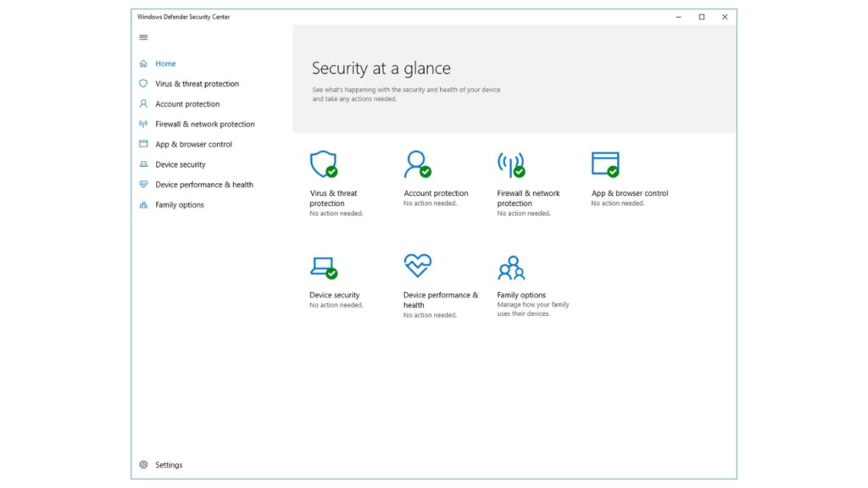Open the App & browser control icon
868x488 pixels.
[604, 162]
